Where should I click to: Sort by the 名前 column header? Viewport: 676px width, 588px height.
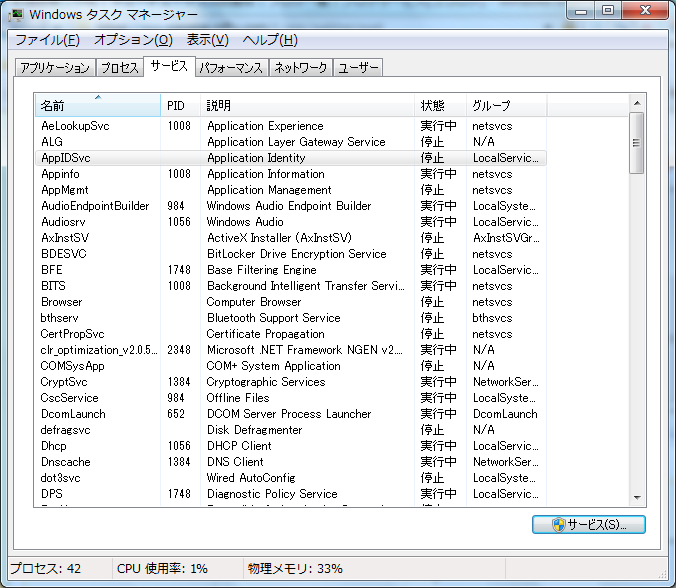[97, 105]
